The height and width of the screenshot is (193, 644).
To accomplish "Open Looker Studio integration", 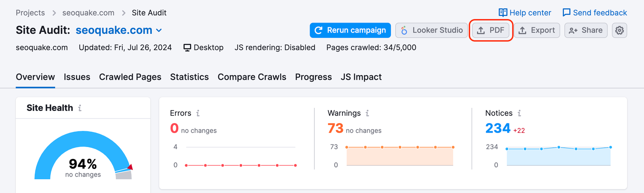I will (431, 30).
